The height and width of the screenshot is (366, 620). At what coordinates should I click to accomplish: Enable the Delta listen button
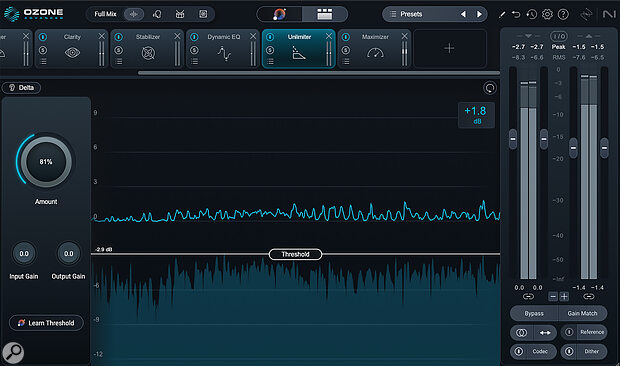click(21, 88)
